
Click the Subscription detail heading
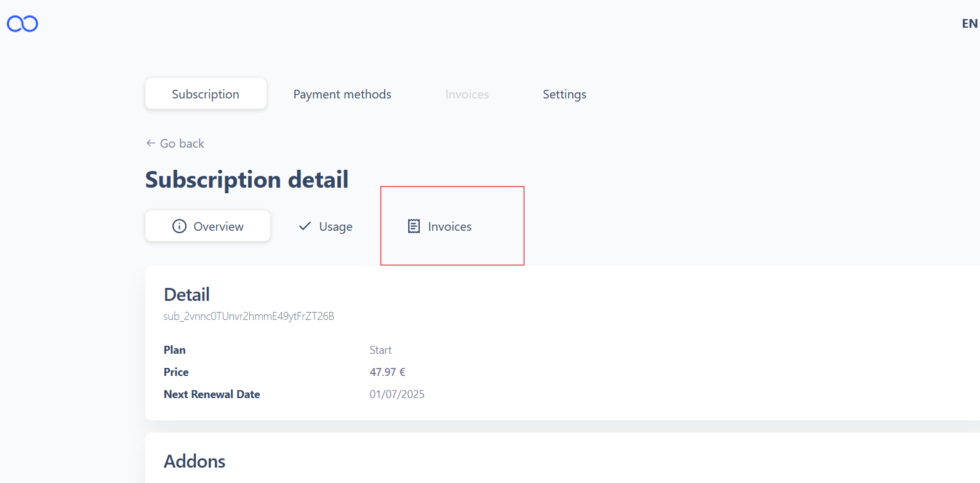point(247,180)
